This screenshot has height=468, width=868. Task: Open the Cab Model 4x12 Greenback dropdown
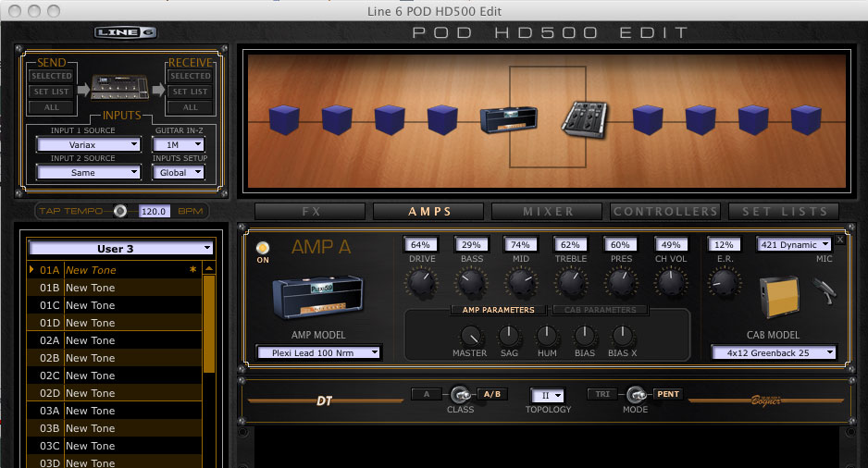tap(774, 353)
